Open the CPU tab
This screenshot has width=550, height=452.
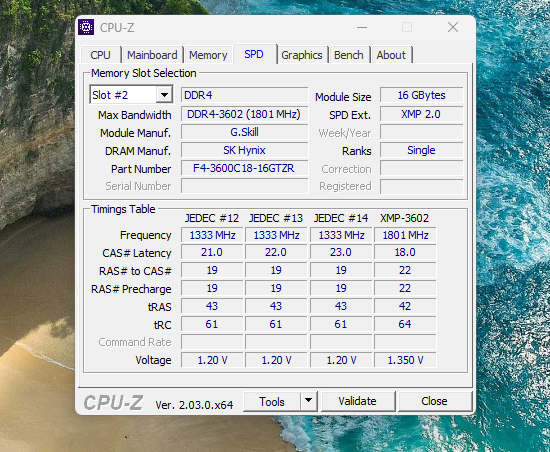click(100, 55)
